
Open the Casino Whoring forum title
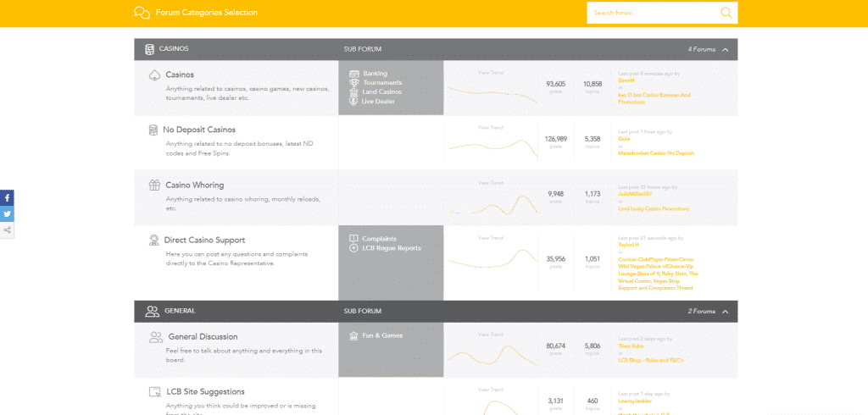[x=195, y=185]
